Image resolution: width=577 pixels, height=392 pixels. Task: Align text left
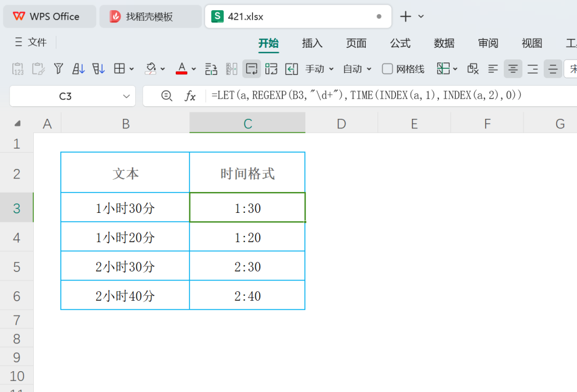pos(493,69)
